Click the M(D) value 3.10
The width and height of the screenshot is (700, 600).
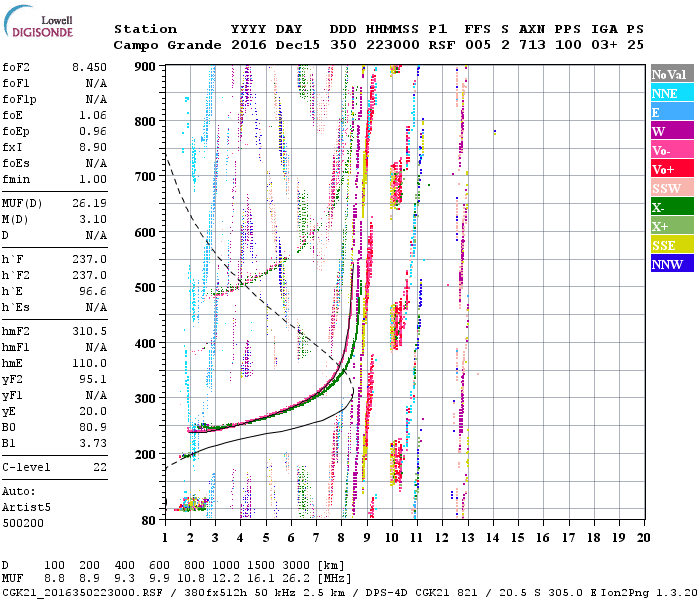click(92, 219)
